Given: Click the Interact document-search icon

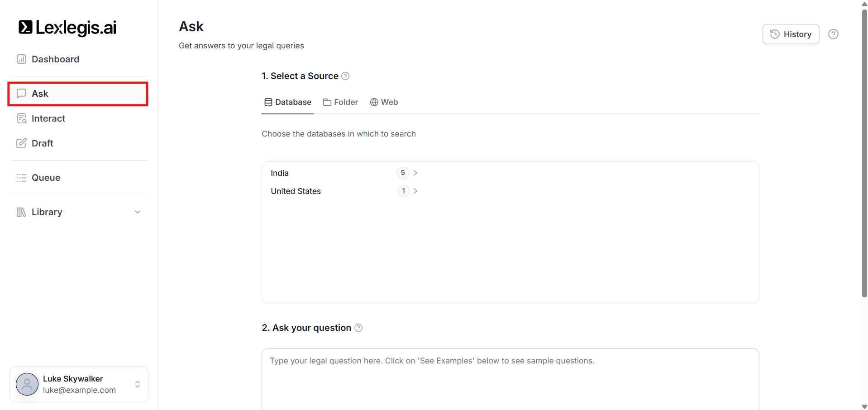Looking at the screenshot, I should pos(21,118).
